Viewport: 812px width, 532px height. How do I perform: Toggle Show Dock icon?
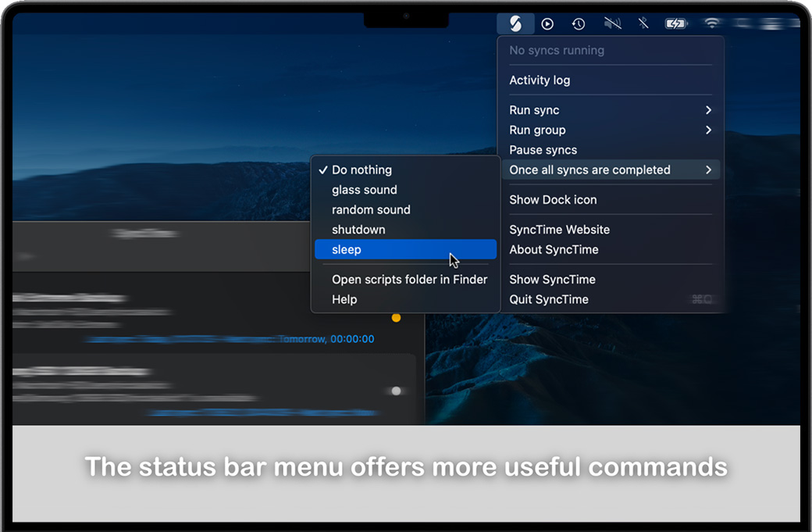[553, 199]
